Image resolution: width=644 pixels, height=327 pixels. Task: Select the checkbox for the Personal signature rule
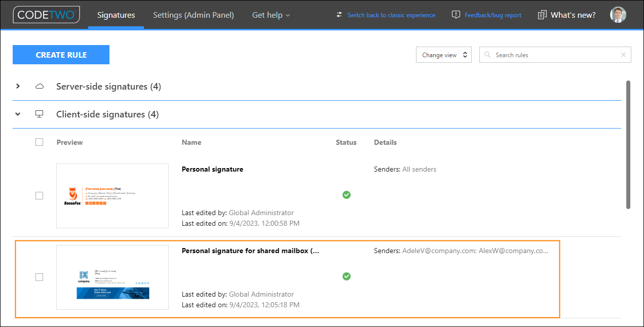39,195
